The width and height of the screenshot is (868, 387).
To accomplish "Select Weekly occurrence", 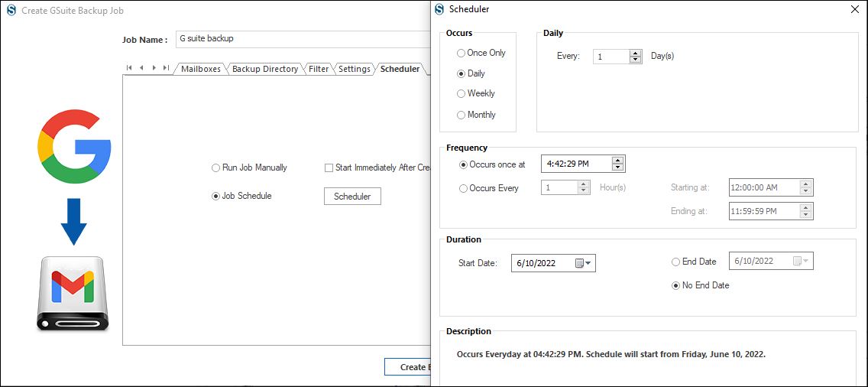I will click(475, 94).
